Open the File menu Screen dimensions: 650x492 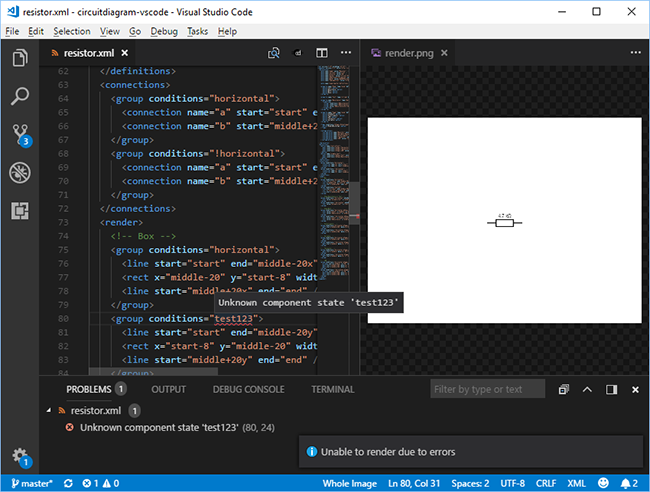tap(12, 31)
